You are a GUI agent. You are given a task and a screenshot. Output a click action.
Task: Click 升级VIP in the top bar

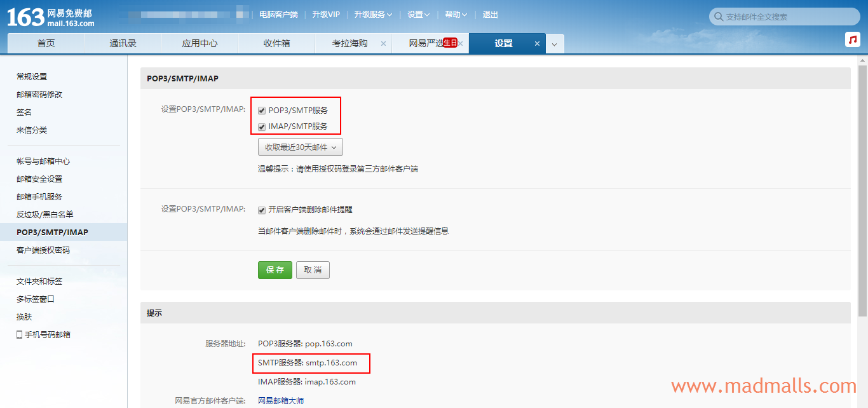pyautogui.click(x=326, y=14)
